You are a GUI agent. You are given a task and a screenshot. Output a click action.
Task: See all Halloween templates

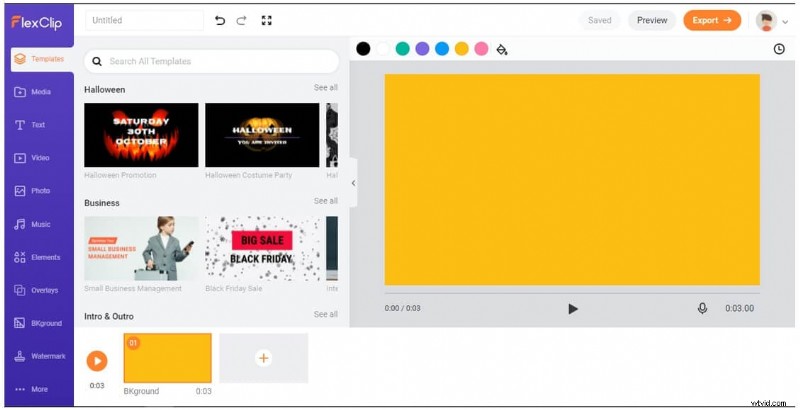pos(326,88)
